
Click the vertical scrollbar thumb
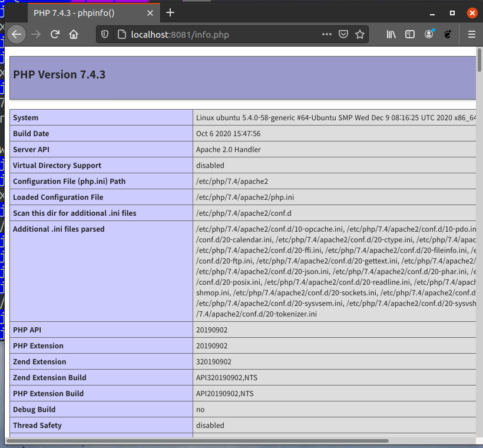479,60
